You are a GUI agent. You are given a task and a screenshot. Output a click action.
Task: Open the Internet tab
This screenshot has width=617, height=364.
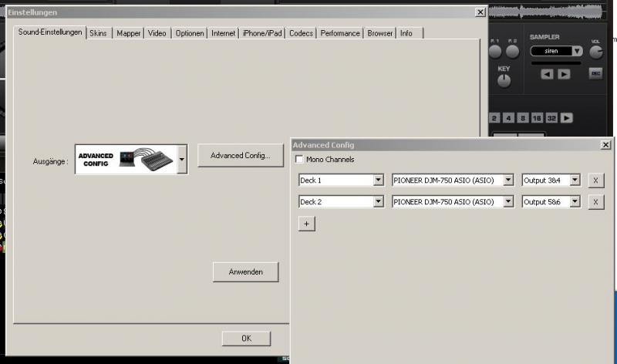223,33
